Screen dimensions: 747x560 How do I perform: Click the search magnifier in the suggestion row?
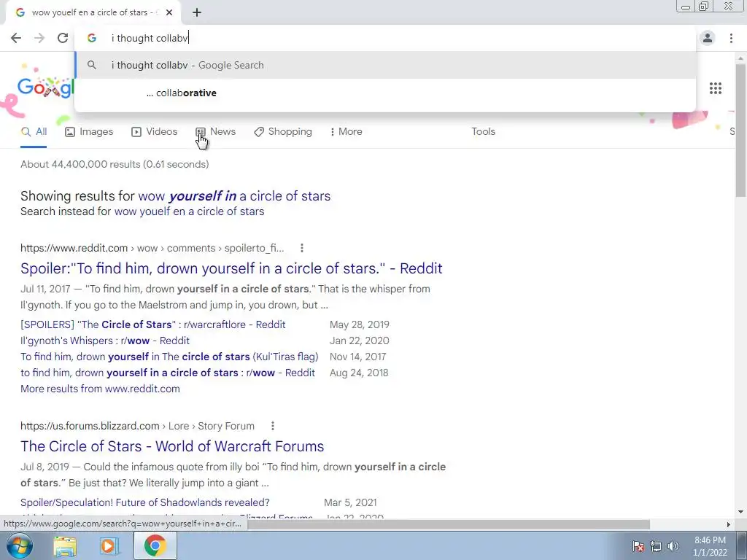[x=92, y=65]
